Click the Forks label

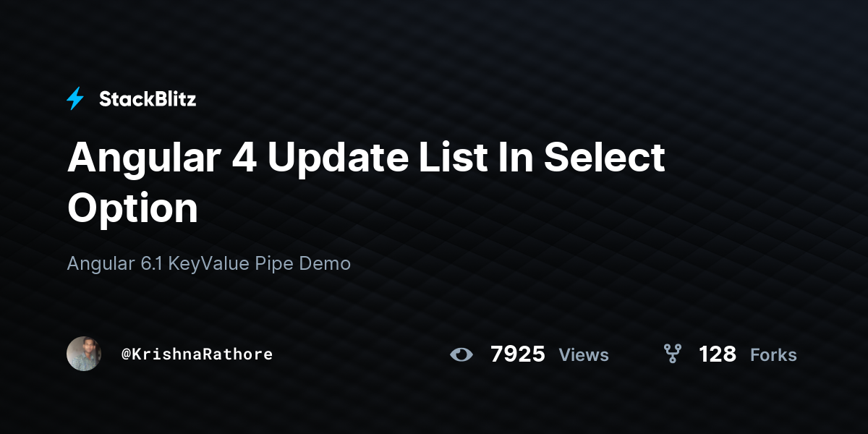click(x=773, y=355)
